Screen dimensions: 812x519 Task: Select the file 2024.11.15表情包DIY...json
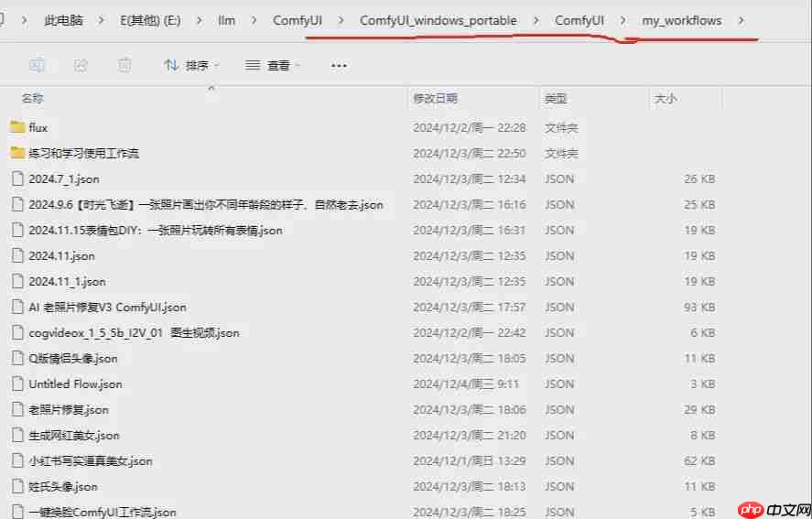(156, 230)
